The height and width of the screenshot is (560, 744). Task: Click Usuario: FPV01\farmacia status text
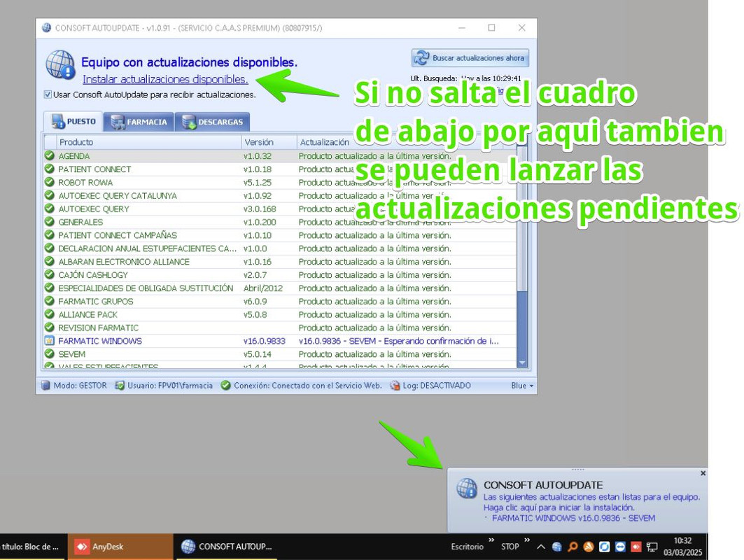coord(170,386)
